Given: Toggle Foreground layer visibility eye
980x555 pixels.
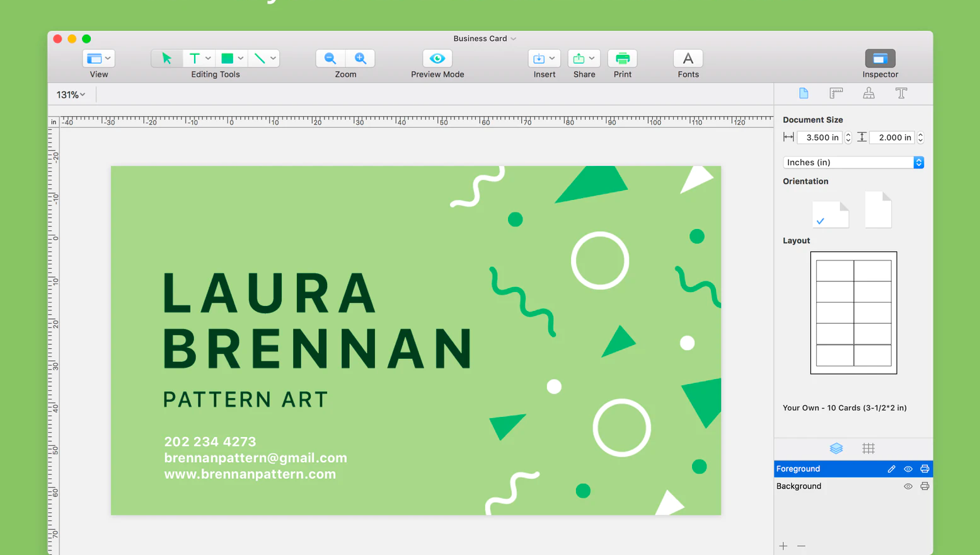Looking at the screenshot, I should coord(908,469).
